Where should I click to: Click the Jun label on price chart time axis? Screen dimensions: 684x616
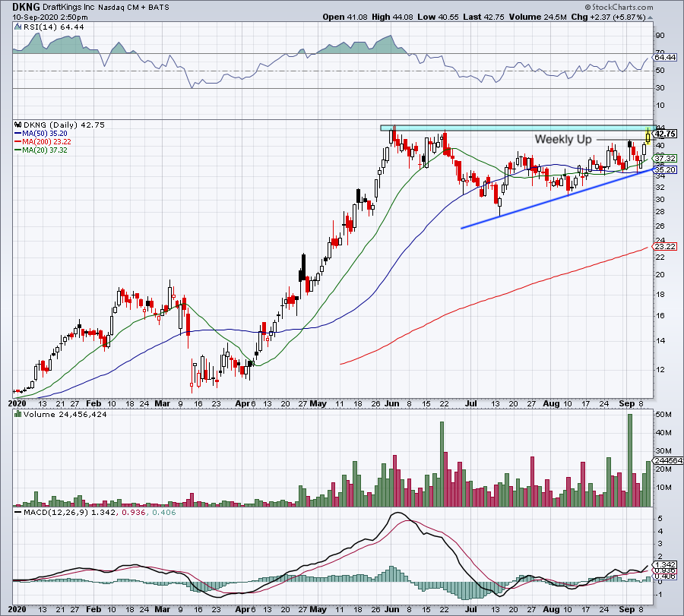392,403
